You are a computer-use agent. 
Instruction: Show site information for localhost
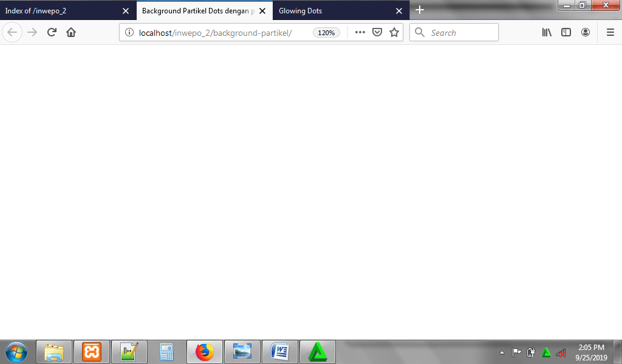(x=129, y=33)
